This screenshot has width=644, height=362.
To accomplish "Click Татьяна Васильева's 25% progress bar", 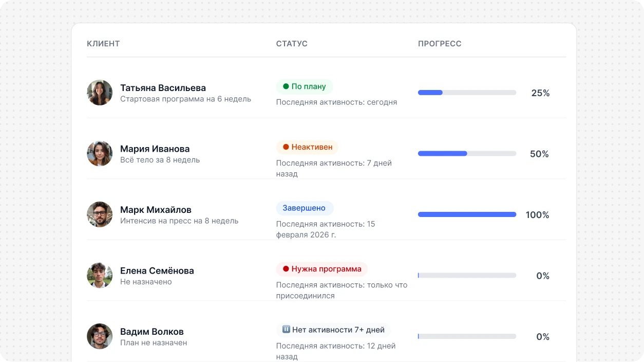I will (467, 93).
